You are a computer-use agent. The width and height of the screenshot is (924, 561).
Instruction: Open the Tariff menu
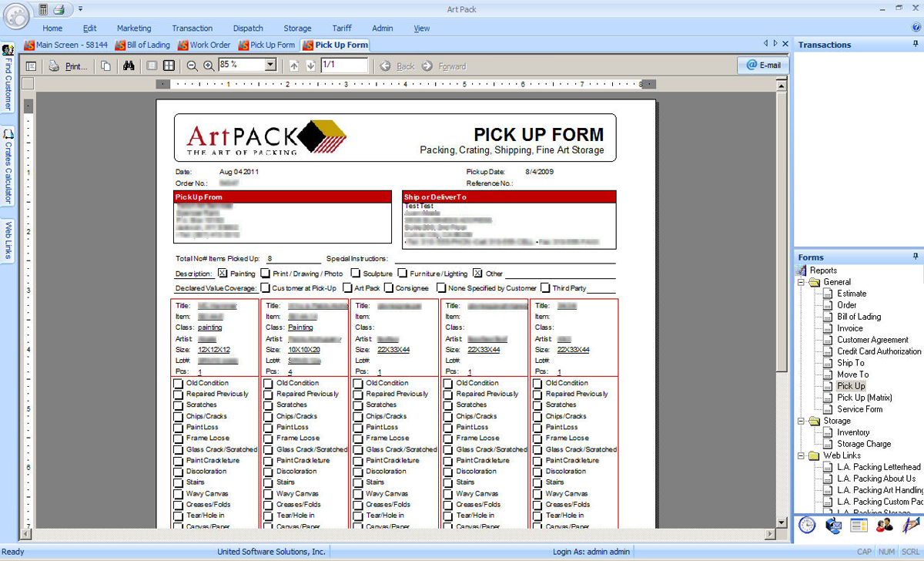(342, 29)
